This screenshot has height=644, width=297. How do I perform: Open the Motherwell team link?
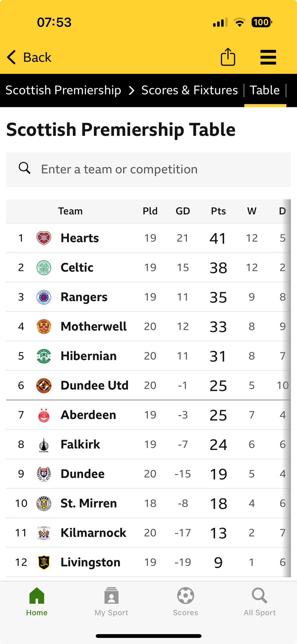click(93, 327)
